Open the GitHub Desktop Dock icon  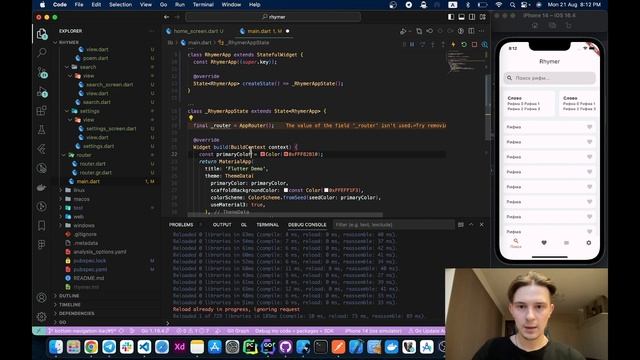click(x=285, y=347)
